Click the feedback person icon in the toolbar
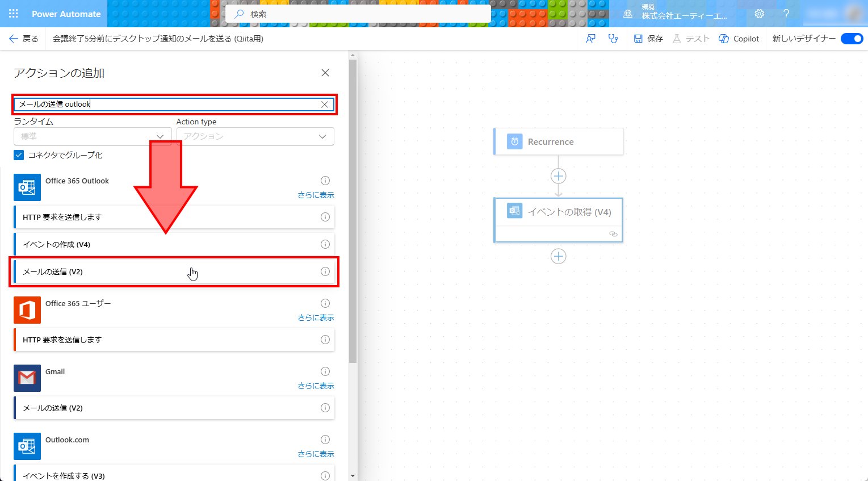 click(x=590, y=39)
